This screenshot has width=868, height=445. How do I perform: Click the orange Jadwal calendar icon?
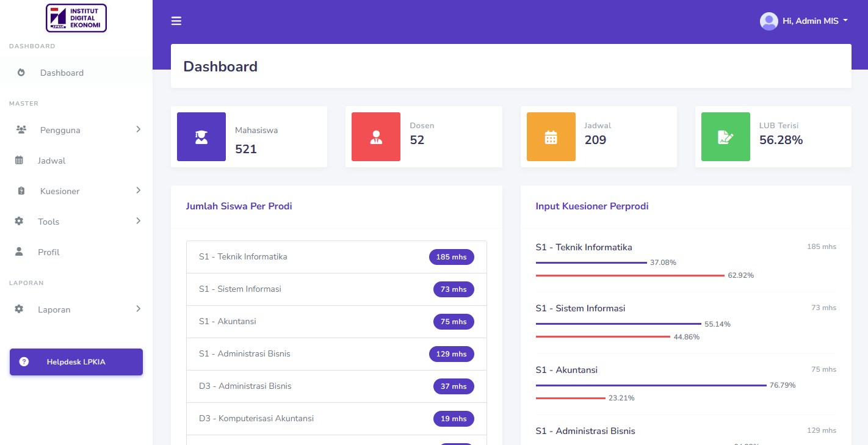[x=551, y=137]
